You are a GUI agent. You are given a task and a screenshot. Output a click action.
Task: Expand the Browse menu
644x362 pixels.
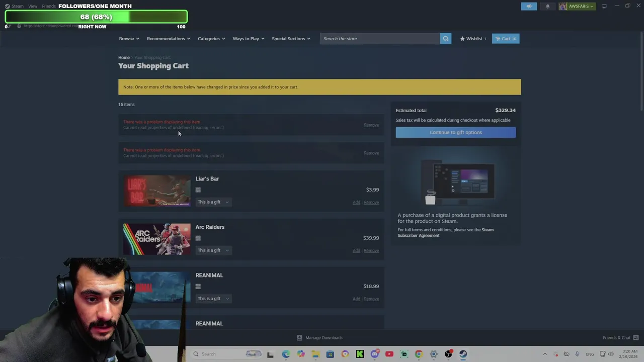(129, 39)
